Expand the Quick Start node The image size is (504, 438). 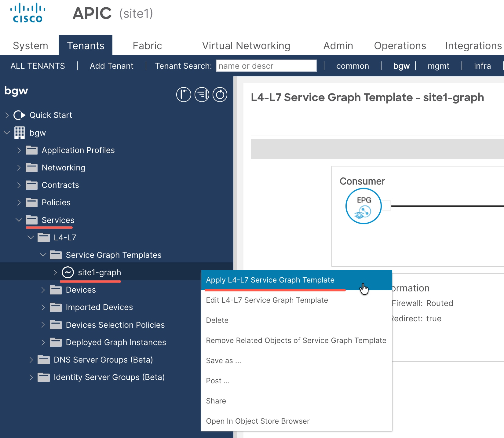(x=7, y=115)
